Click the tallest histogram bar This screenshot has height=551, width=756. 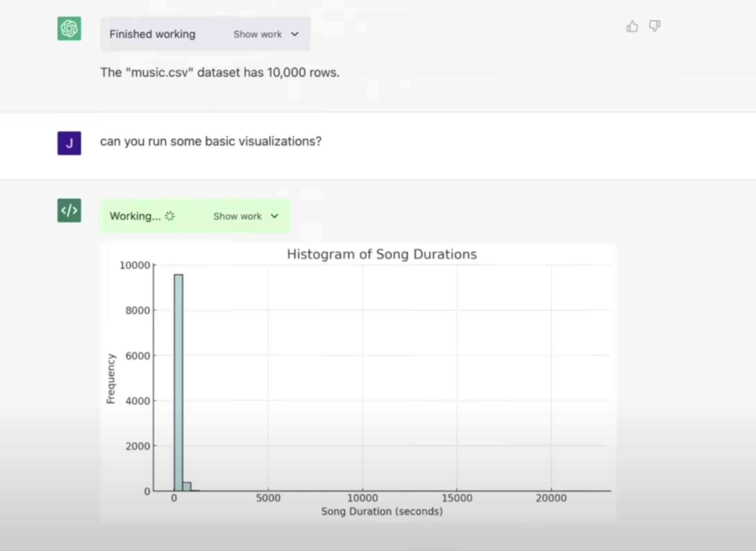tap(178, 383)
